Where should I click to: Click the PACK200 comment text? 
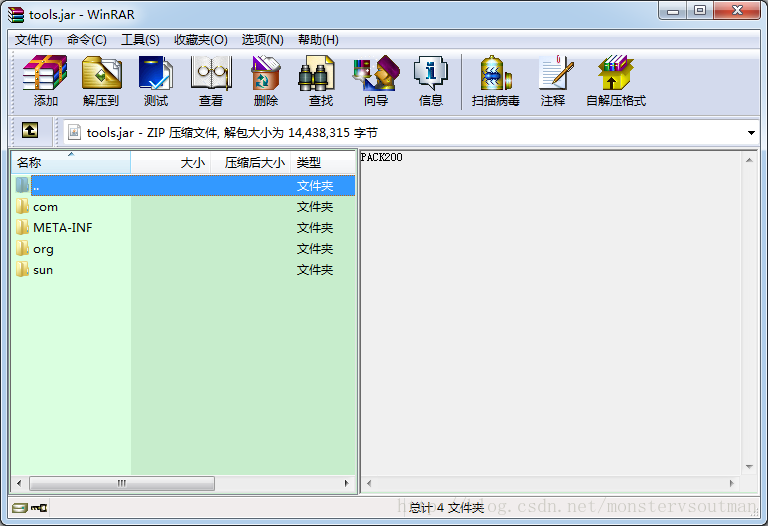[x=382, y=157]
